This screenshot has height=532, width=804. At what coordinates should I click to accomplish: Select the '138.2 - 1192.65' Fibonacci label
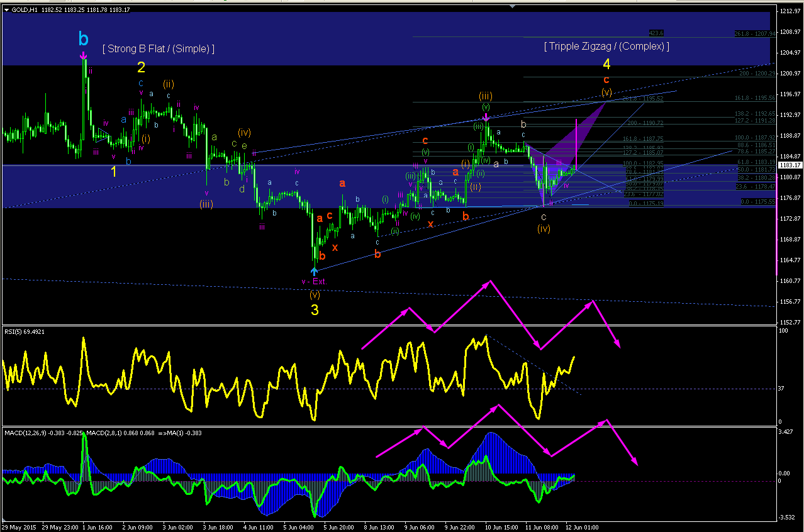[755, 113]
